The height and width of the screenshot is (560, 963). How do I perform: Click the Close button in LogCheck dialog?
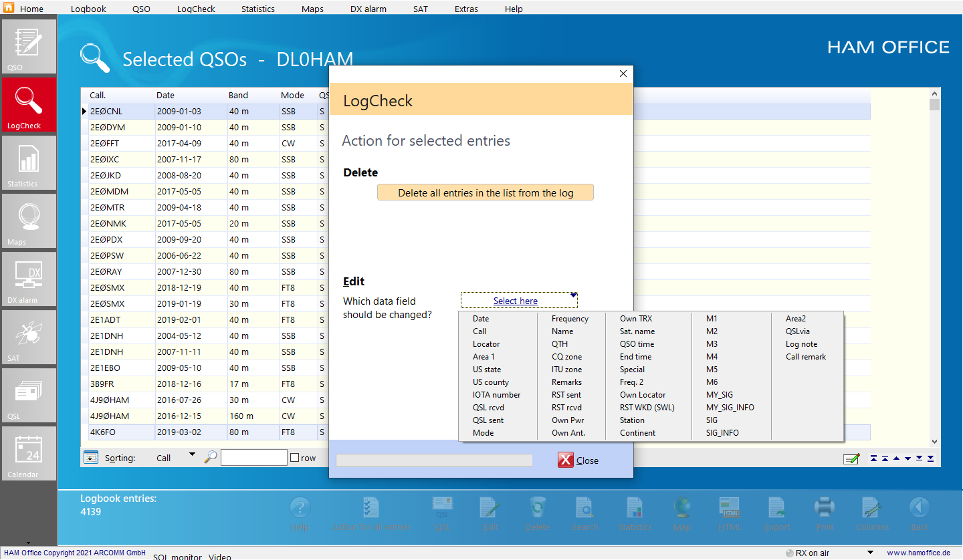[578, 460]
